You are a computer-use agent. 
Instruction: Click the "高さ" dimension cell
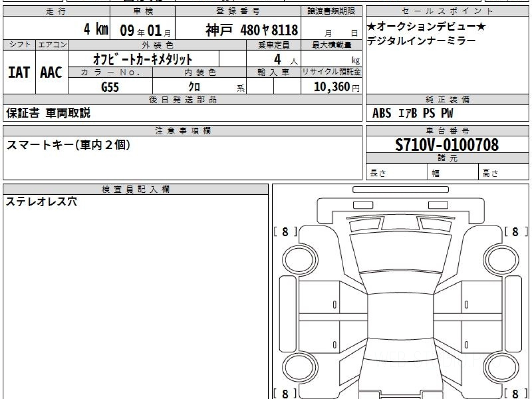(x=504, y=172)
